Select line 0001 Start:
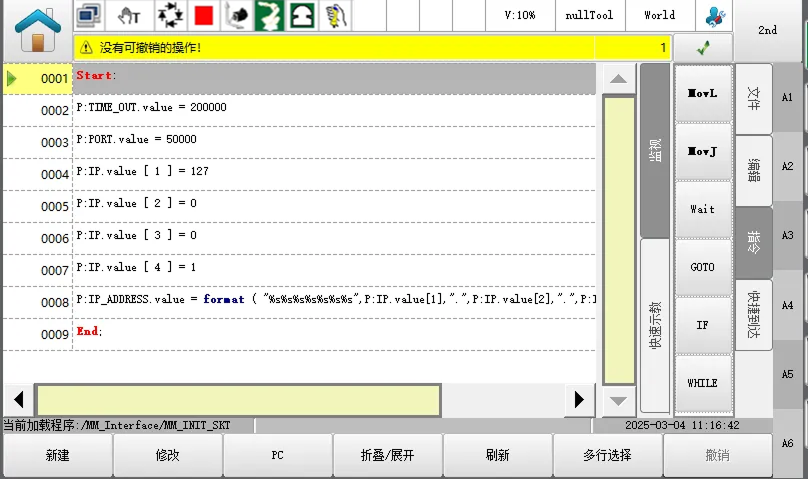The image size is (808, 479). coord(299,79)
